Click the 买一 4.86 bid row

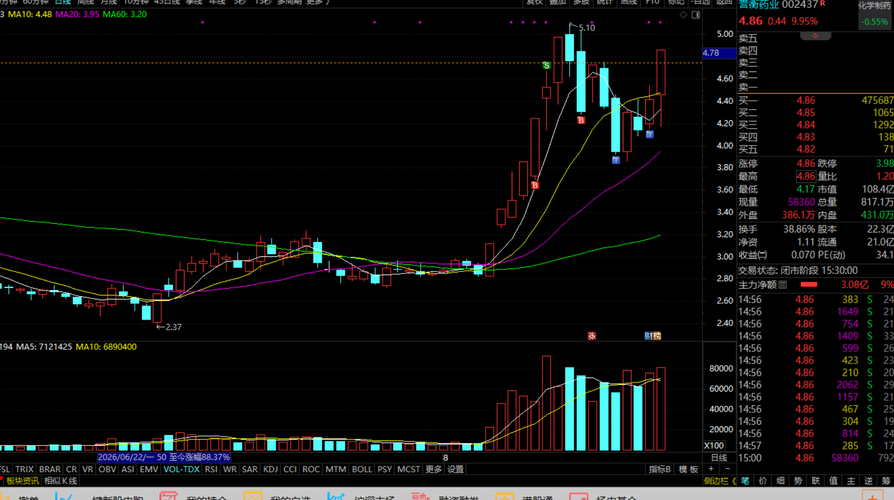coord(816,100)
